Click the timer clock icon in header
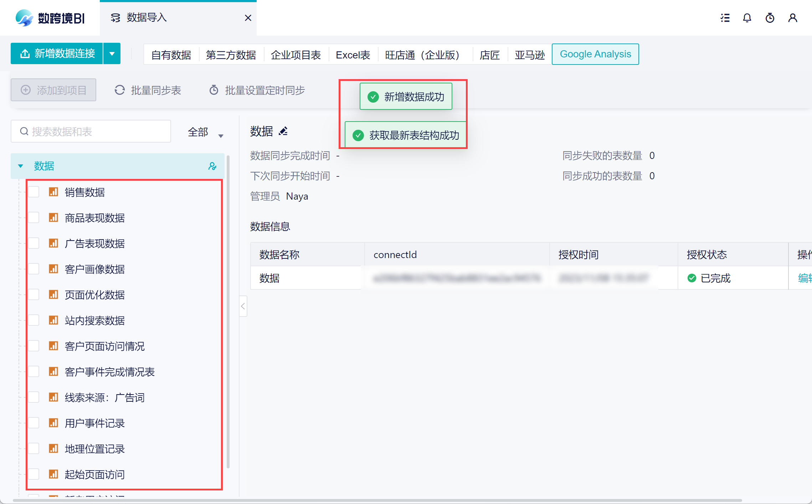Image resolution: width=812 pixels, height=504 pixels. tap(770, 18)
